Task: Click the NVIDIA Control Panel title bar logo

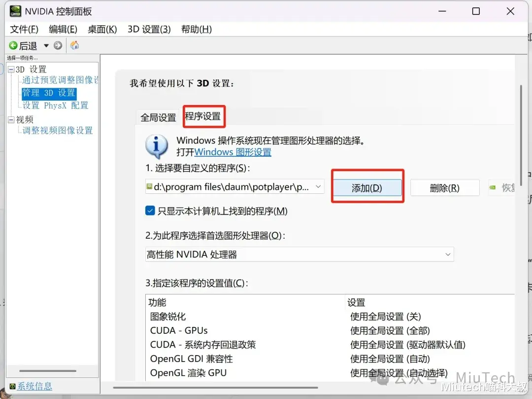Action: pos(15,11)
